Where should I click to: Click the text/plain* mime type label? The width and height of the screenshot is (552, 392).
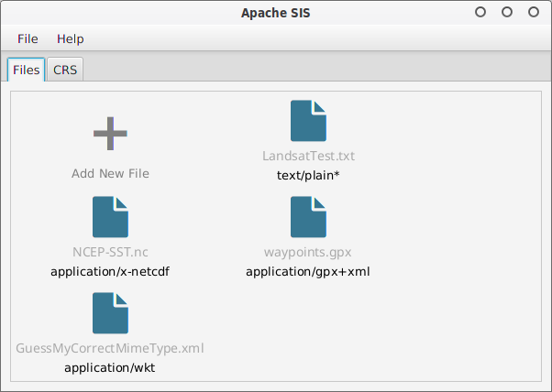[x=308, y=176]
